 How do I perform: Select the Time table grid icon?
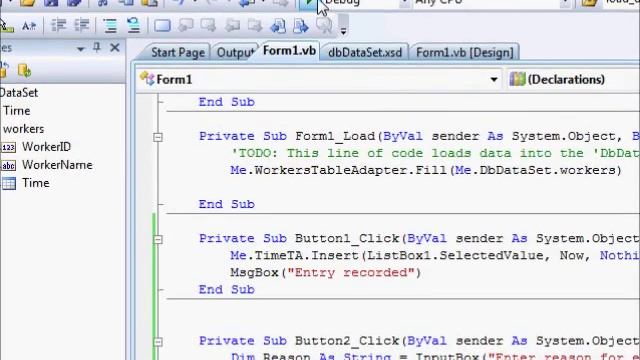click(x=9, y=183)
